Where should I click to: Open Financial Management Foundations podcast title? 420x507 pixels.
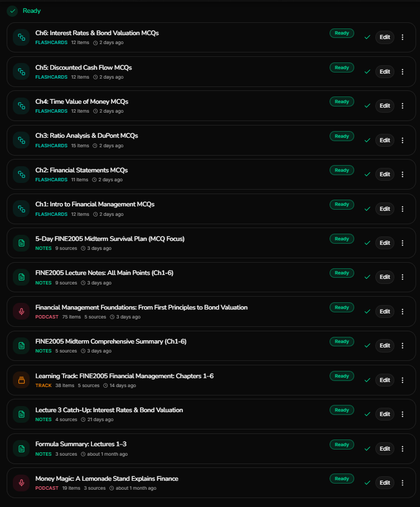point(141,307)
